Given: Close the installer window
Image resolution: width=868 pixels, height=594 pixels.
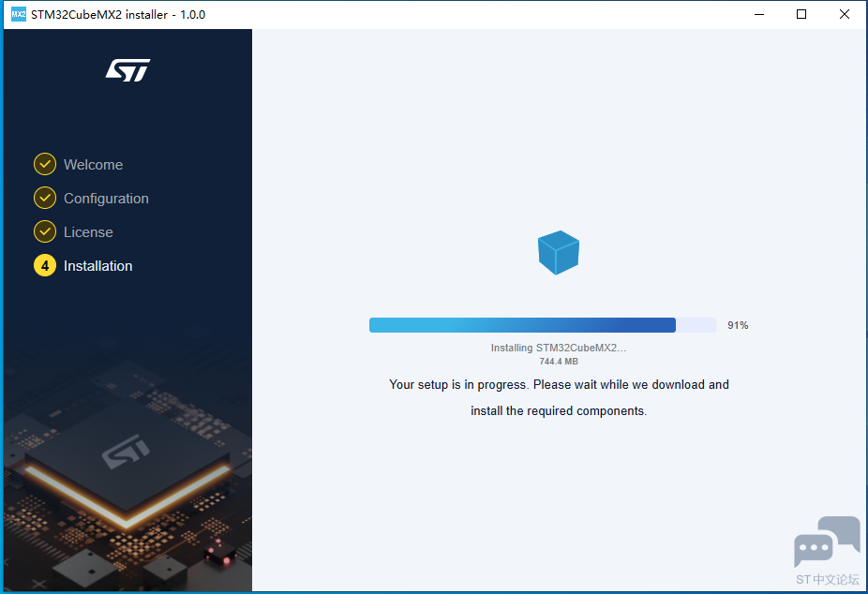Looking at the screenshot, I should tap(845, 14).
